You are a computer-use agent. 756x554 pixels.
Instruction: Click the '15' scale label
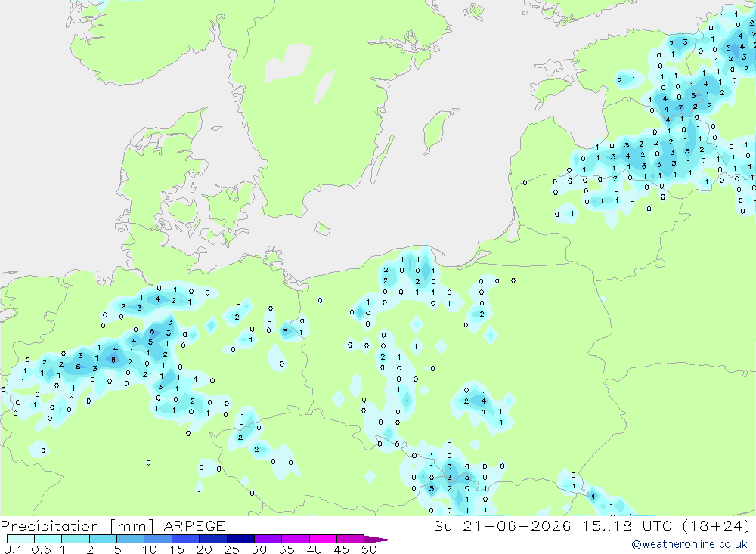click(x=177, y=549)
